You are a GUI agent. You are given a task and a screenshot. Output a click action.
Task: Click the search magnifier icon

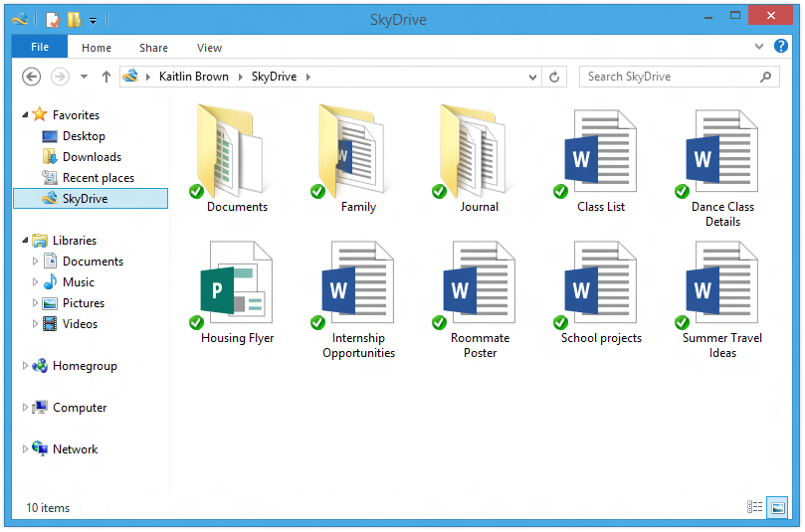765,77
